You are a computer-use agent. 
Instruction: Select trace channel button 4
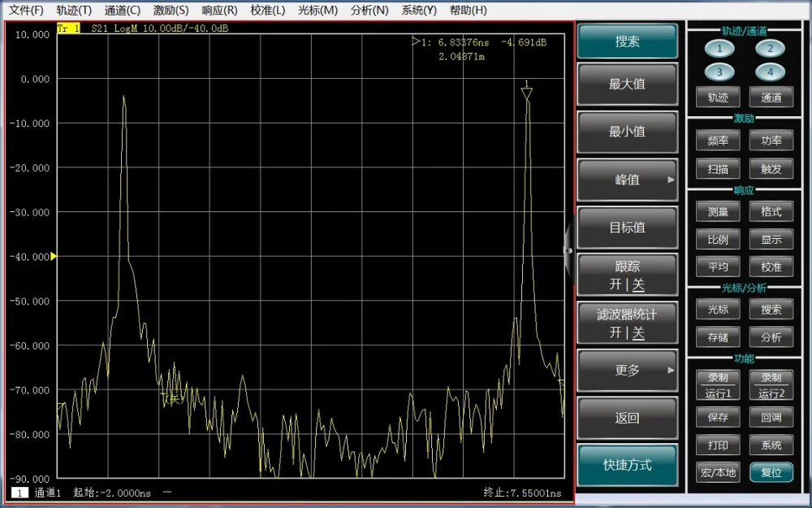click(770, 72)
